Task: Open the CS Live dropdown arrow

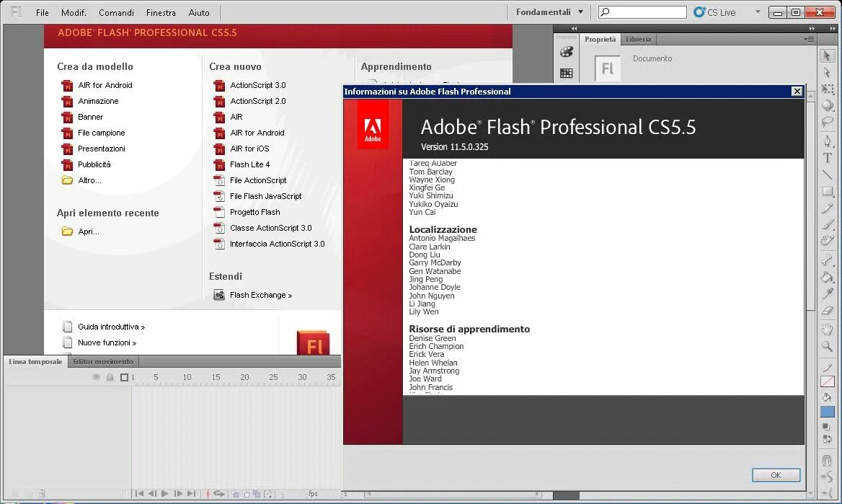Action: point(758,12)
